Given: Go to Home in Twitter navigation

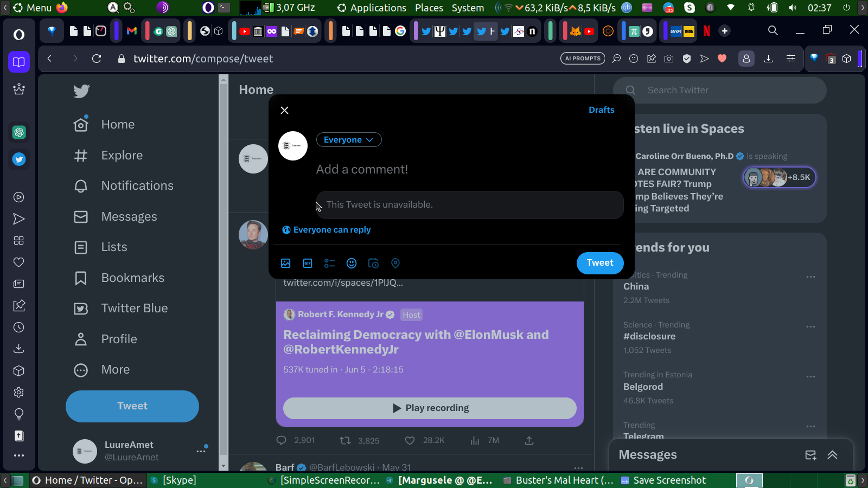Looking at the screenshot, I should [x=104, y=125].
